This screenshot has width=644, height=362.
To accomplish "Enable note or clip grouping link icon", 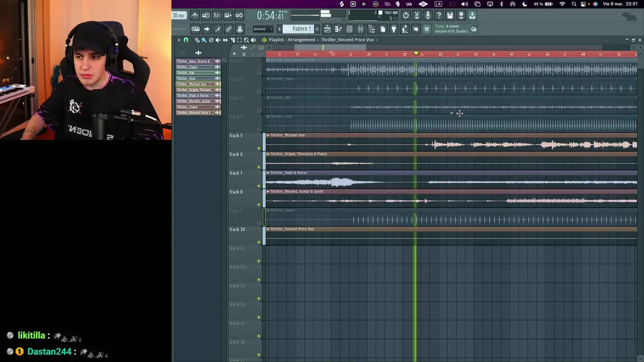I will (x=228, y=29).
